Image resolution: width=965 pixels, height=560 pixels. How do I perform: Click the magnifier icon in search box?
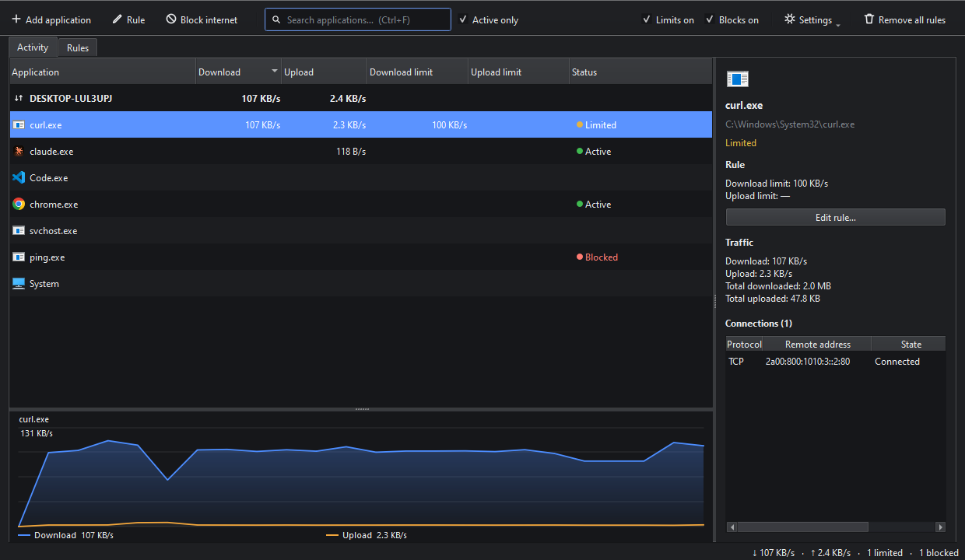point(276,19)
